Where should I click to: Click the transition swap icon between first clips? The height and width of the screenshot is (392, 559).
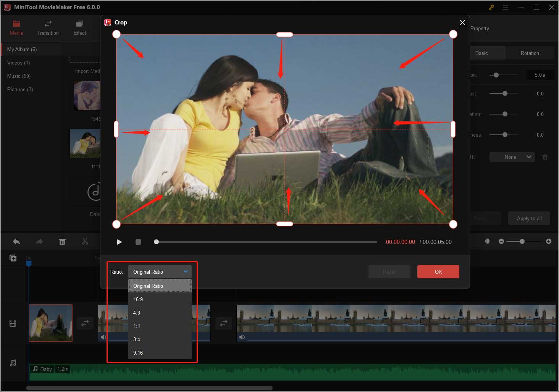click(85, 323)
